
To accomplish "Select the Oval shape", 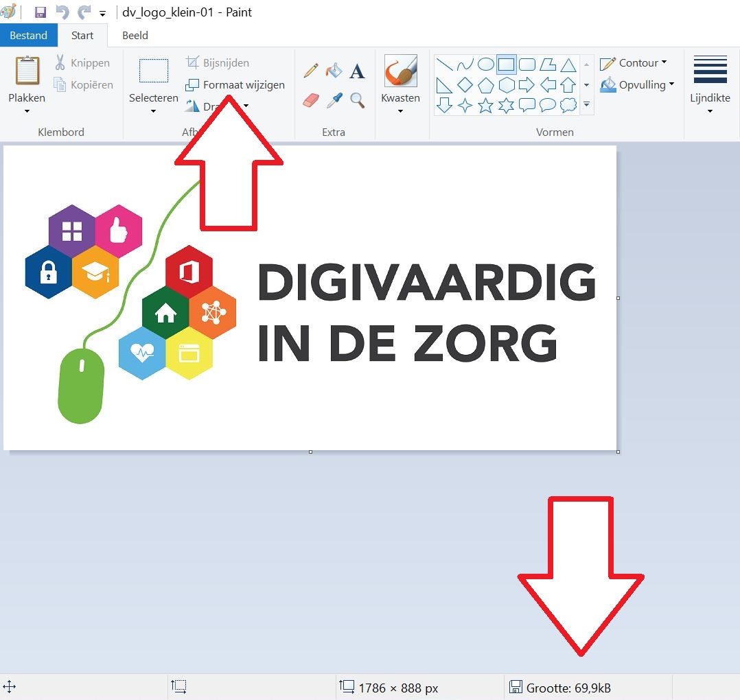I will click(x=486, y=64).
